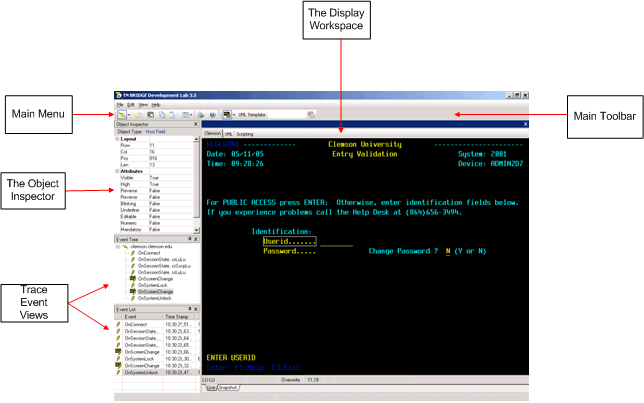Viewport: 644px width, 403px height.
Task: Pin the Event Tree panel
Action: (190, 239)
